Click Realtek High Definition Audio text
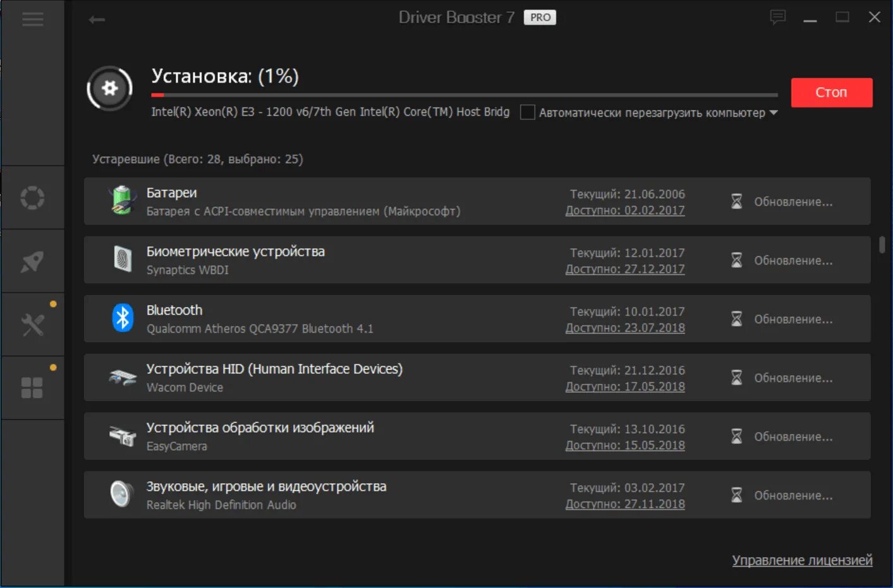Screen dimensions: 893x588 click(221, 505)
